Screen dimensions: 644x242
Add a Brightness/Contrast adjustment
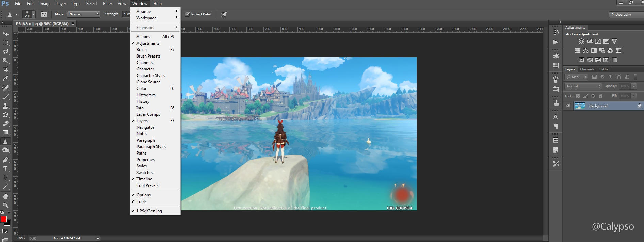pos(581,42)
